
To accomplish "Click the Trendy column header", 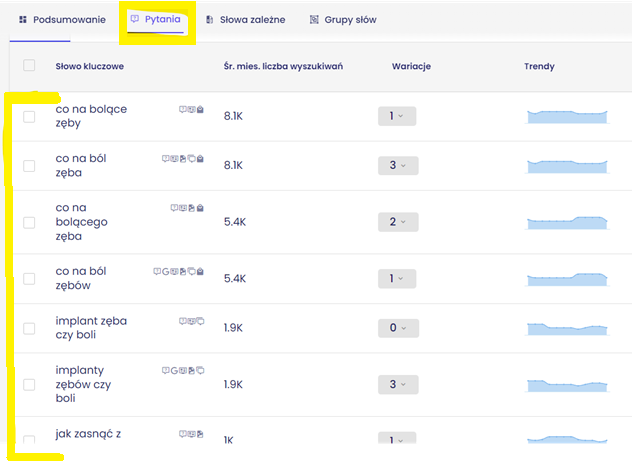I will point(539,66).
